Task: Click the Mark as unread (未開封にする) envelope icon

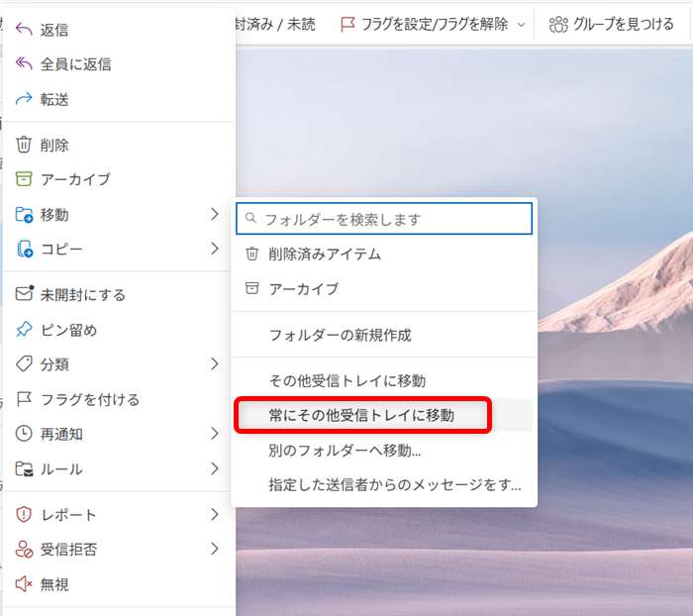Action: pyautogui.click(x=25, y=294)
